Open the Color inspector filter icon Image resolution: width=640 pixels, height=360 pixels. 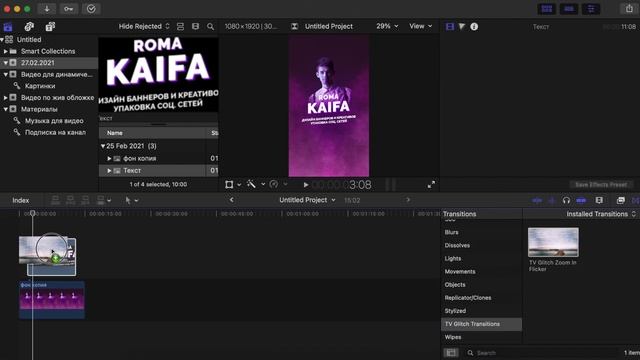pyautogui.click(x=462, y=27)
